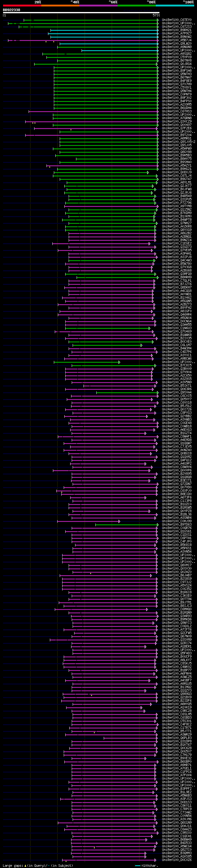This screenshot has width=197, height=868.
Task: Select hit UniRef100_Q00497
Action: click(177, 125)
